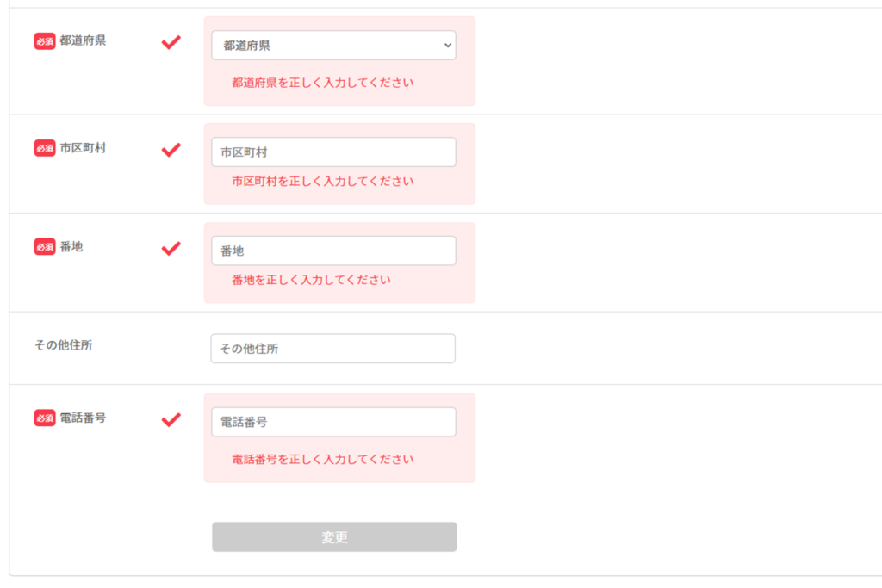The width and height of the screenshot is (882, 588).
Task: Click the その他住所 field label
Action: tap(64, 345)
